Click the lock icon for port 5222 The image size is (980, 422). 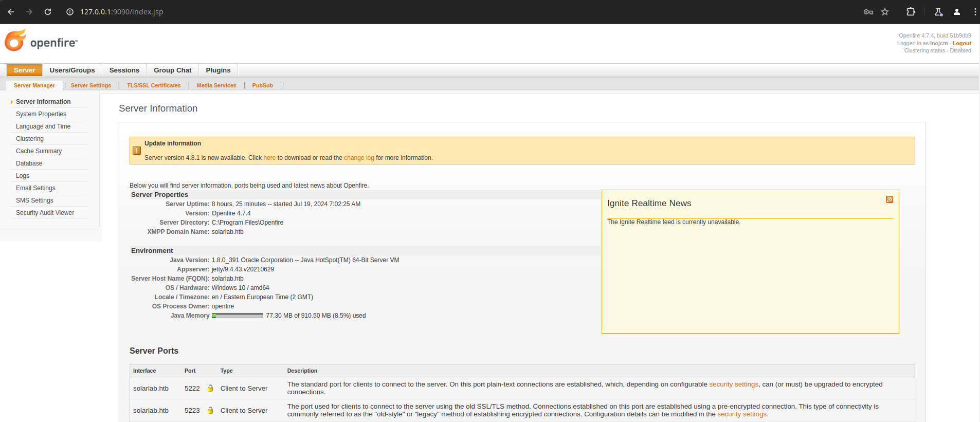tap(210, 388)
